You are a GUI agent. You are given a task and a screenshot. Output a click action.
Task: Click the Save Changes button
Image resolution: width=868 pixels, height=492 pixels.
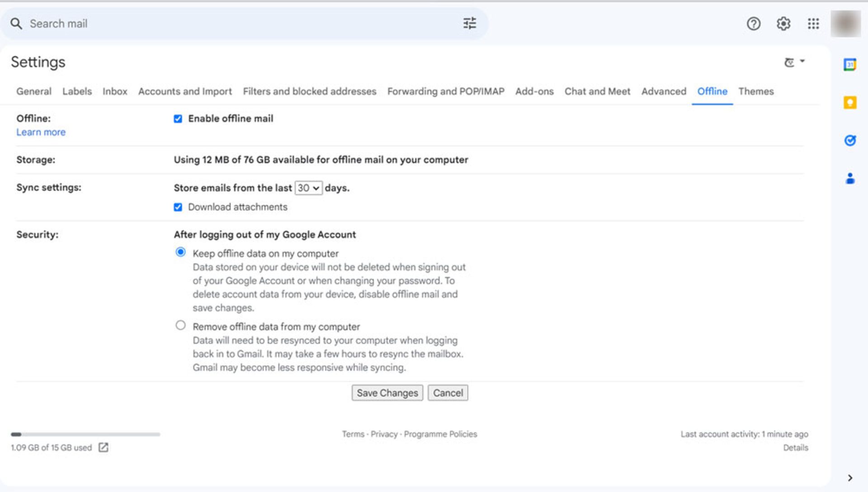coord(387,393)
